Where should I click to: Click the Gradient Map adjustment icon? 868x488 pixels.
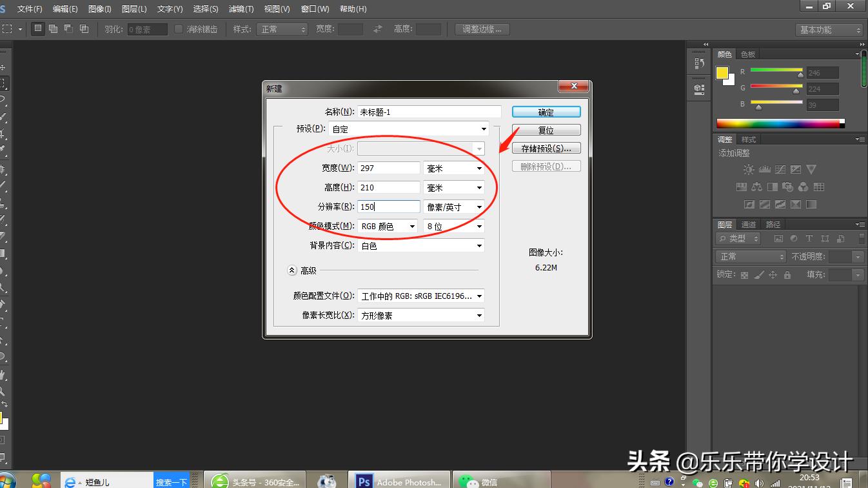[811, 205]
